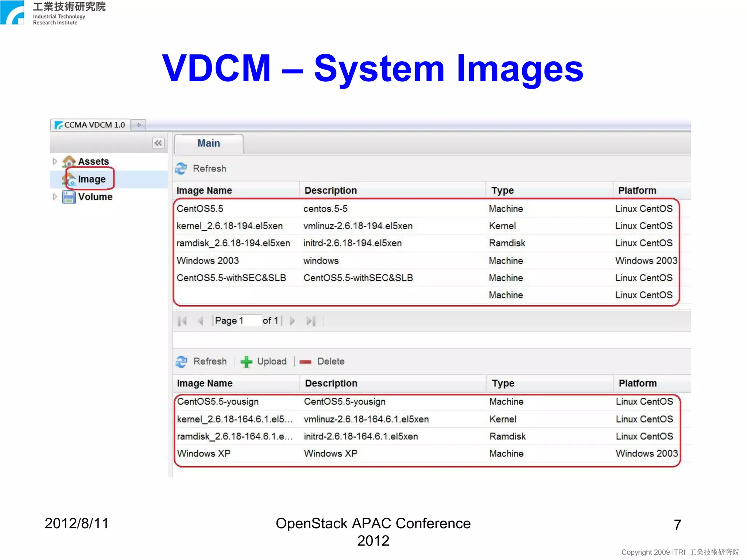Select the Windows 2003 image name
This screenshot has width=747, height=560.
(x=208, y=261)
